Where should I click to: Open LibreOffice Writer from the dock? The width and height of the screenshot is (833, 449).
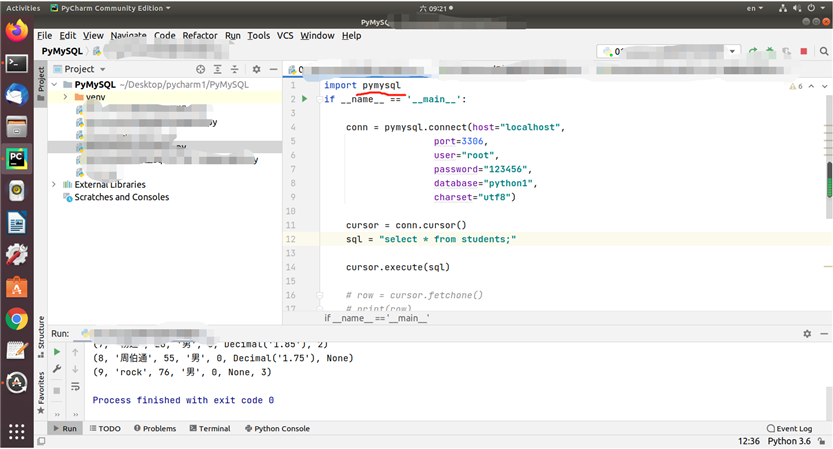[16, 223]
